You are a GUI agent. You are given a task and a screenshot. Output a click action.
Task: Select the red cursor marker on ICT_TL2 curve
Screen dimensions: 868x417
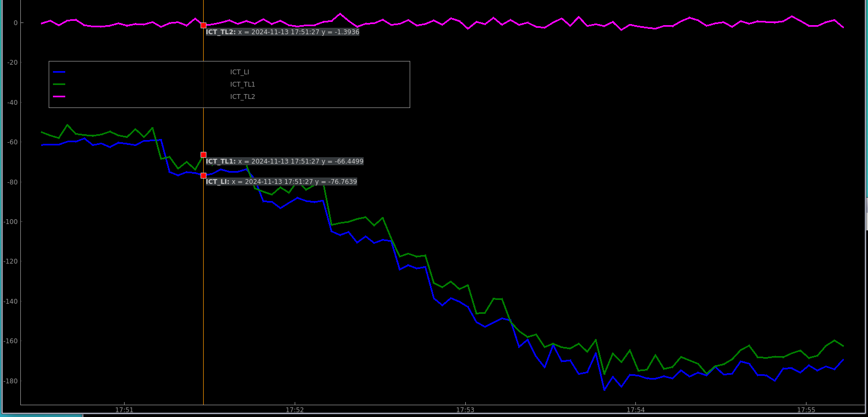click(203, 25)
